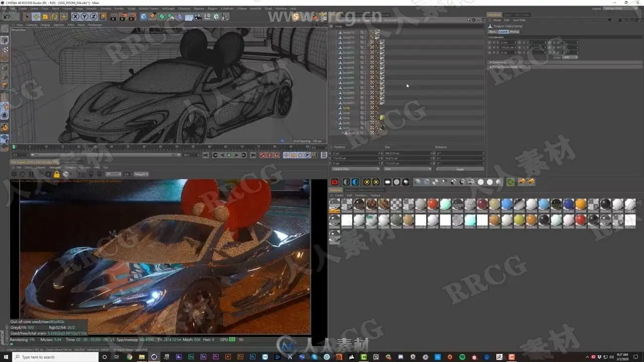Click Octane red render icon above materials
This screenshot has width=644, height=362.
335,182
